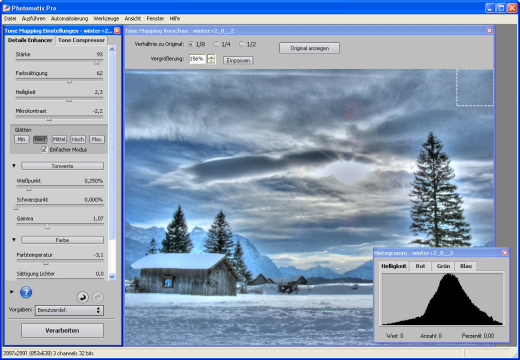
Task: Click the Verarbeiten button
Action: pyautogui.click(x=62, y=331)
